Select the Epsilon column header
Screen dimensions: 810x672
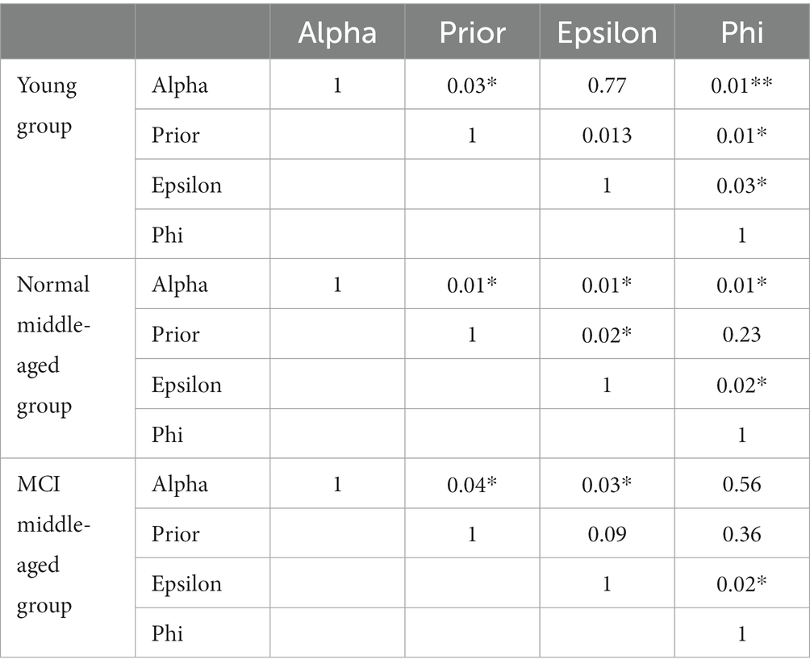pos(607,32)
